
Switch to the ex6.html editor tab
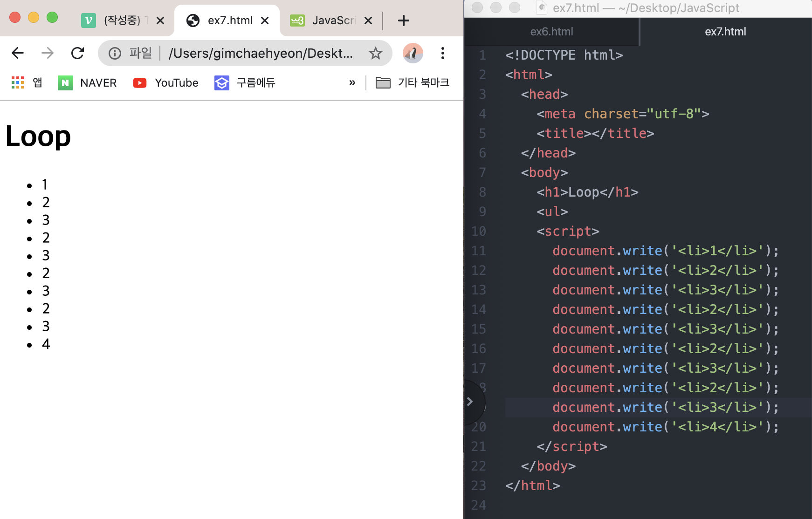pyautogui.click(x=552, y=32)
